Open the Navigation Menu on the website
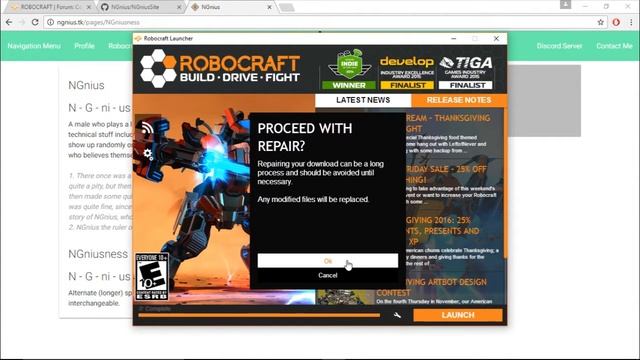This screenshot has height=360, width=640. [34, 46]
